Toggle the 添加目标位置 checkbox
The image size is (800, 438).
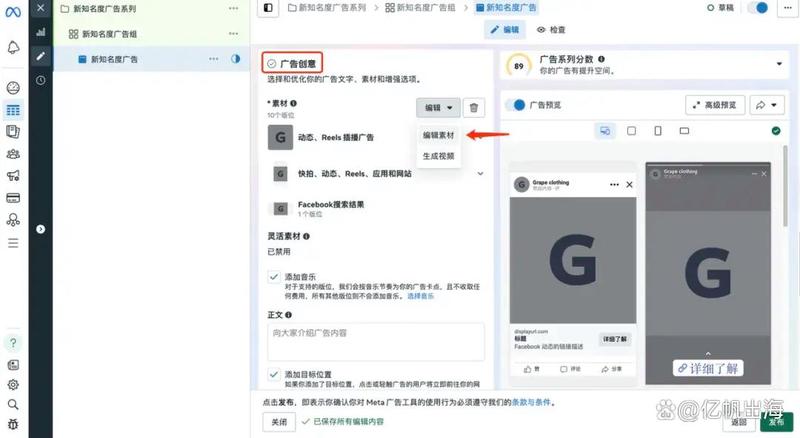click(273, 373)
